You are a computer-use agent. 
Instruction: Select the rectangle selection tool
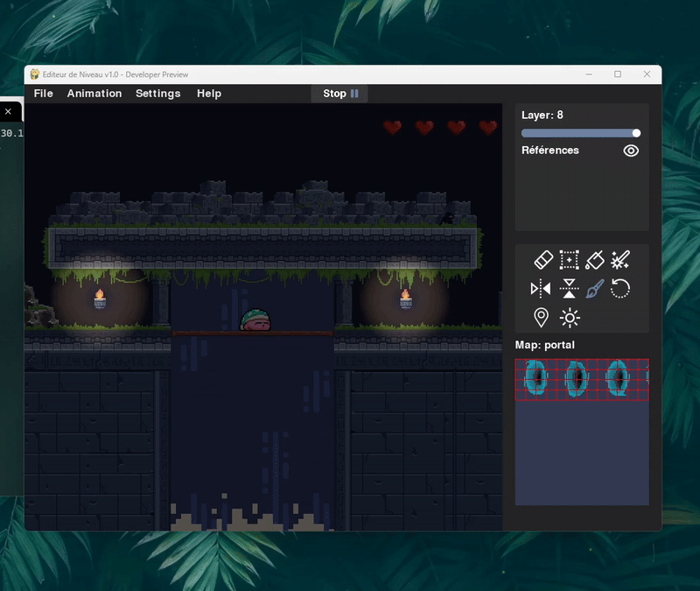(570, 260)
